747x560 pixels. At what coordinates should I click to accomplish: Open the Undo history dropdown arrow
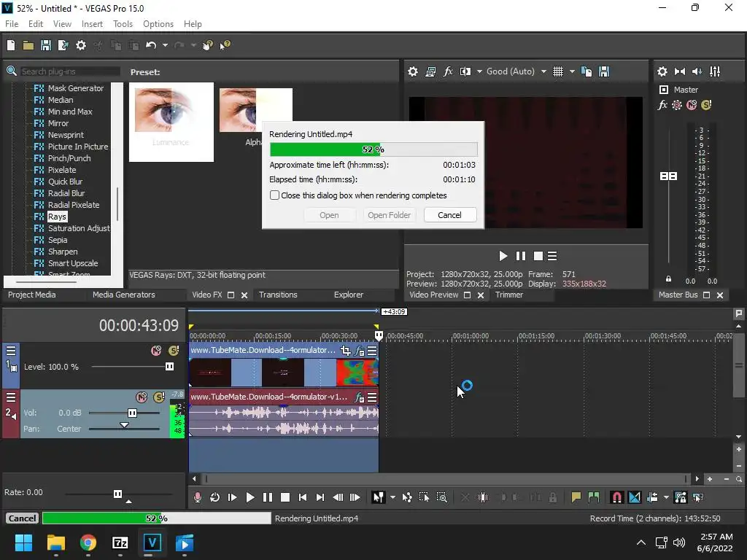pos(165,45)
